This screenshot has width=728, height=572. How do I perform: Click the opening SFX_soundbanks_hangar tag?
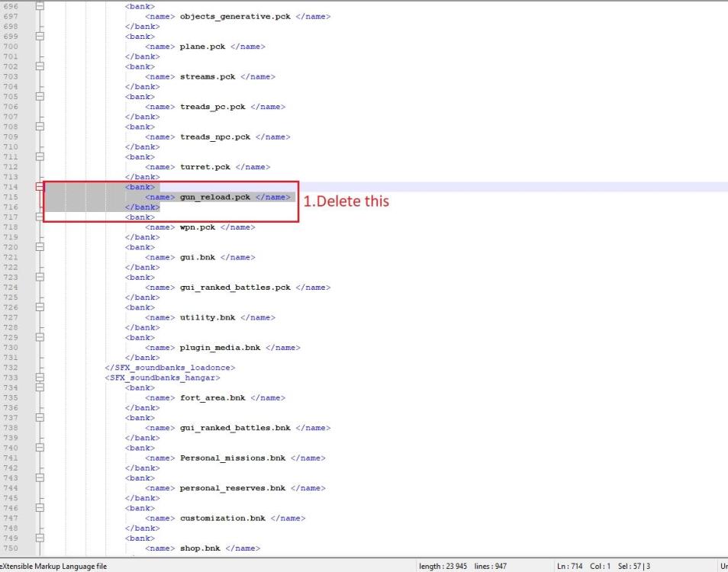point(163,378)
